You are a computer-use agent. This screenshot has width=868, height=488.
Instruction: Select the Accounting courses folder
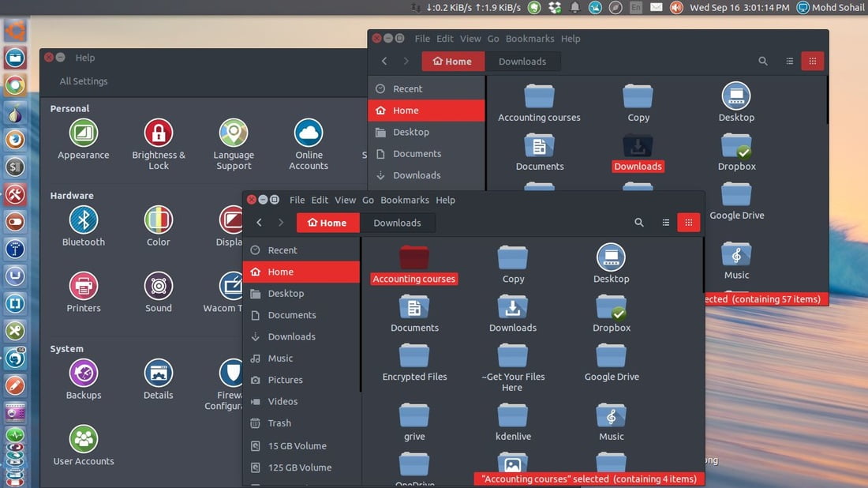(x=413, y=261)
